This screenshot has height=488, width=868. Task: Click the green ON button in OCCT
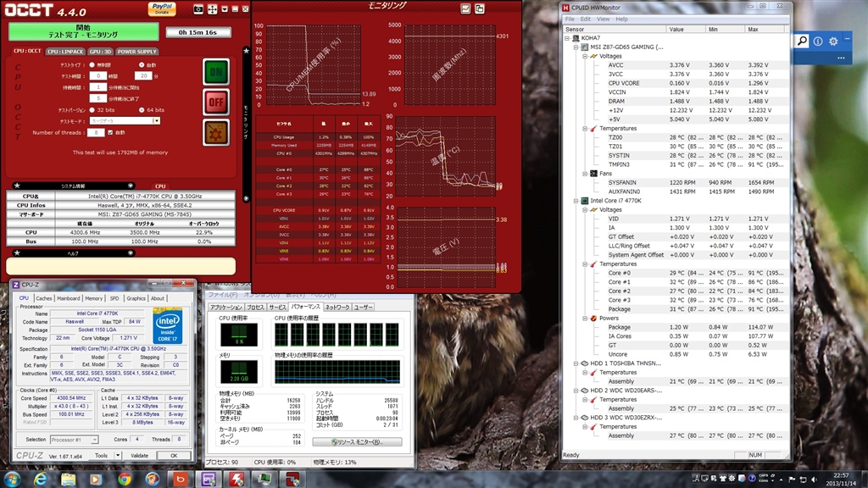coord(216,72)
